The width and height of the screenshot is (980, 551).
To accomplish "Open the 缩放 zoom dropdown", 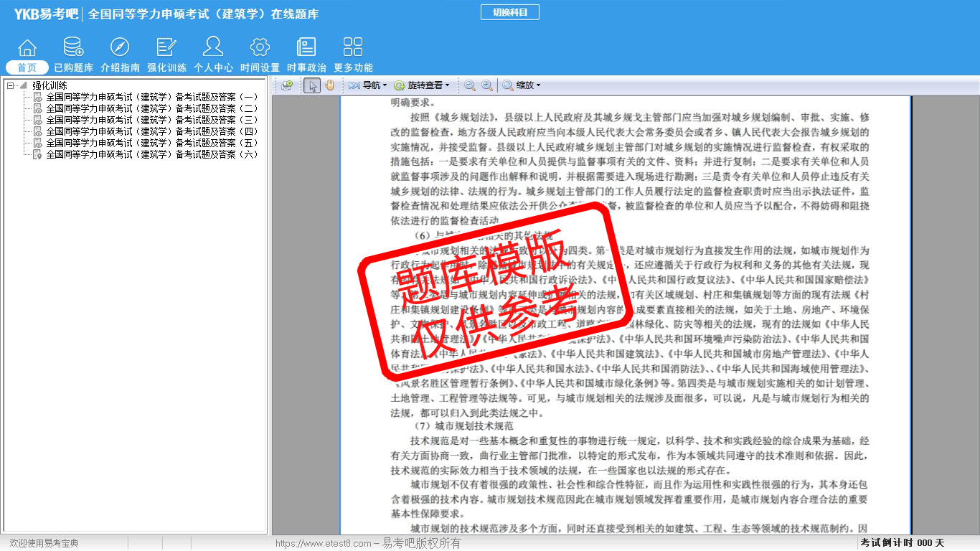I will pos(522,85).
